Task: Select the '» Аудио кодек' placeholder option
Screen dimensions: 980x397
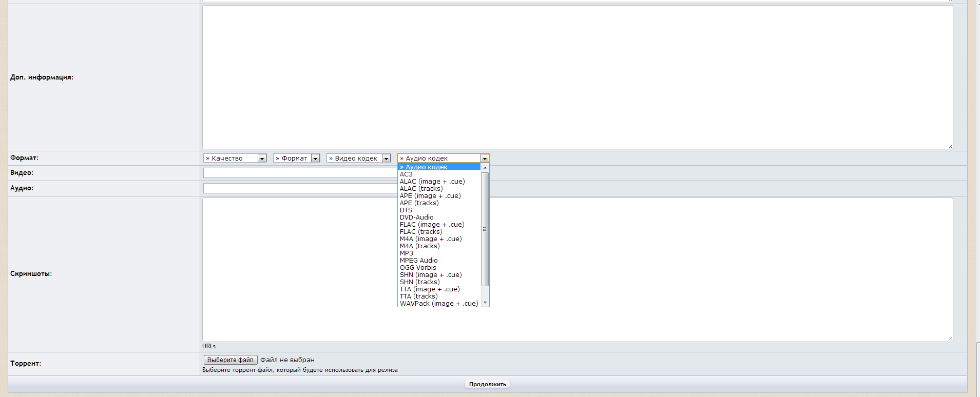Action: 439,167
